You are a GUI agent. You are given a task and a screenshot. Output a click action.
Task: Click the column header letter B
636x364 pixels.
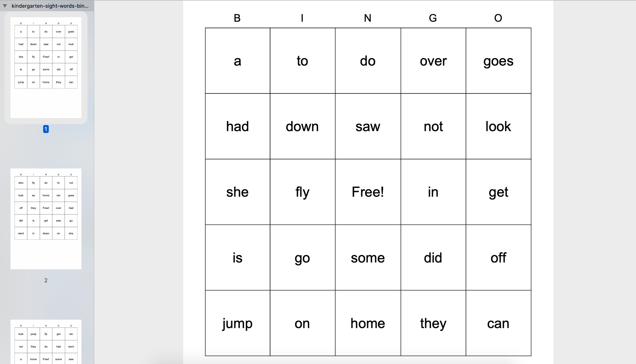click(x=237, y=18)
